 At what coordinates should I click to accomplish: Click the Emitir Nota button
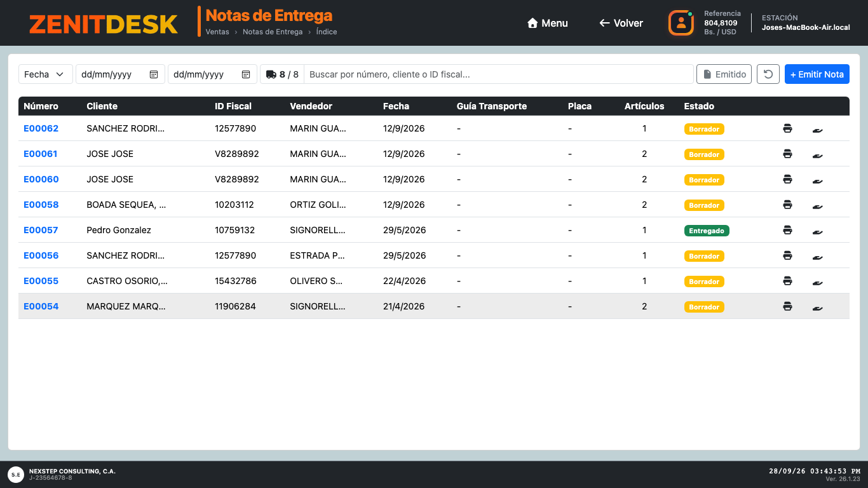click(817, 74)
